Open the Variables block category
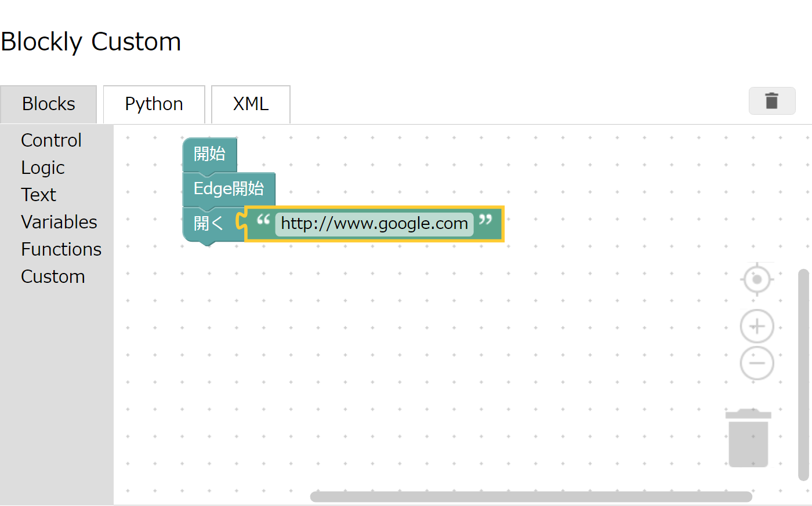The width and height of the screenshot is (812, 506). [59, 221]
